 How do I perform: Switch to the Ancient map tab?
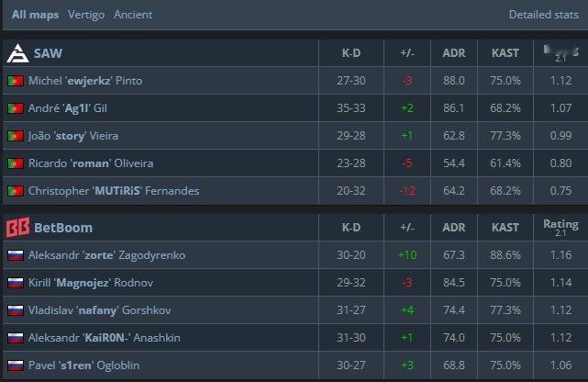click(x=133, y=15)
